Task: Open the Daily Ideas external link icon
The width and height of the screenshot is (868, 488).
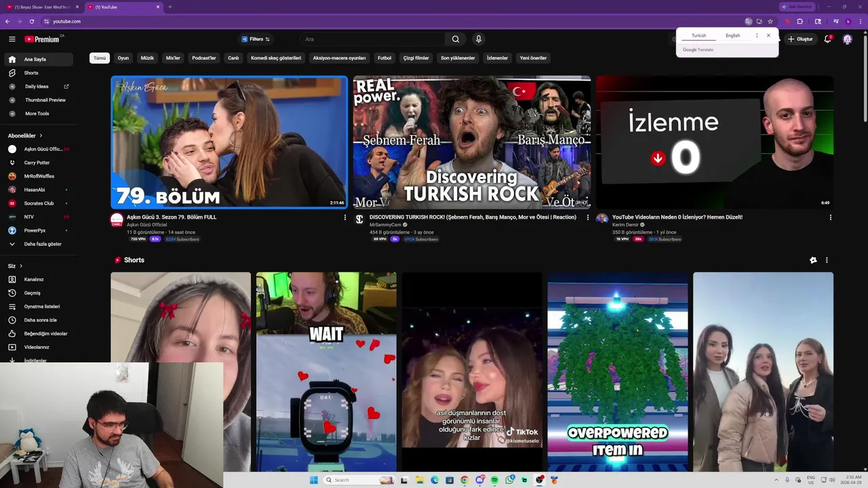Action: click(x=66, y=87)
